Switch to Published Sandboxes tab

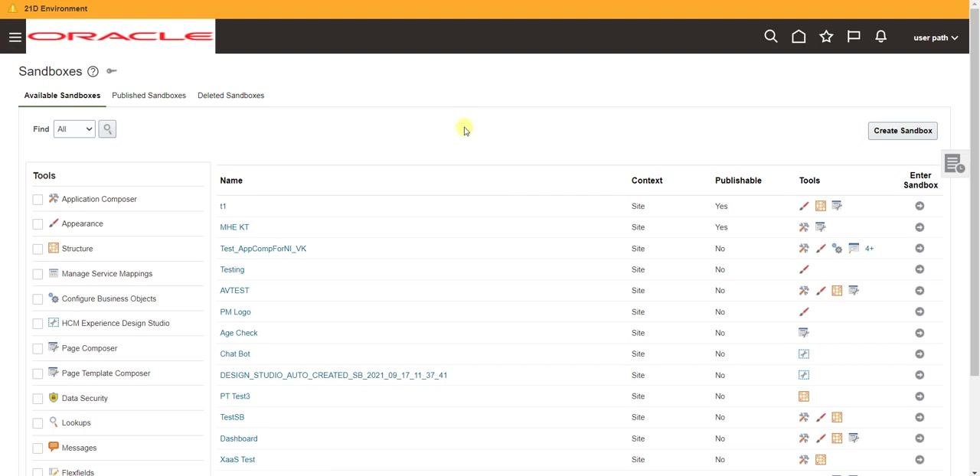[149, 96]
